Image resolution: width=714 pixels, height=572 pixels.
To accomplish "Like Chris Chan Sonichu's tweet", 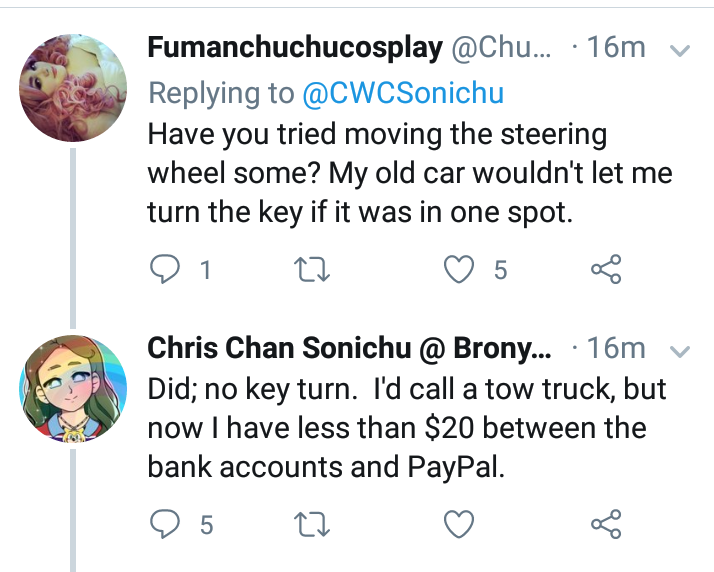I will tap(459, 525).
